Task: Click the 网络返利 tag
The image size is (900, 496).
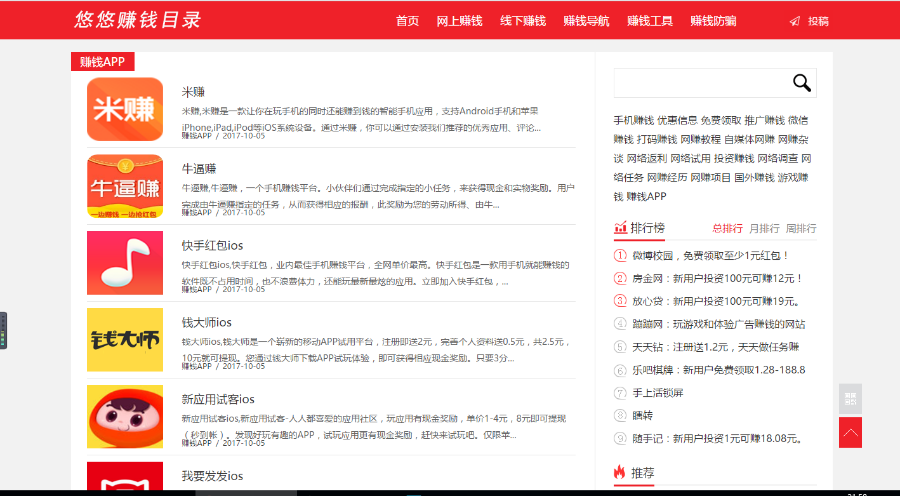Action: click(647, 158)
